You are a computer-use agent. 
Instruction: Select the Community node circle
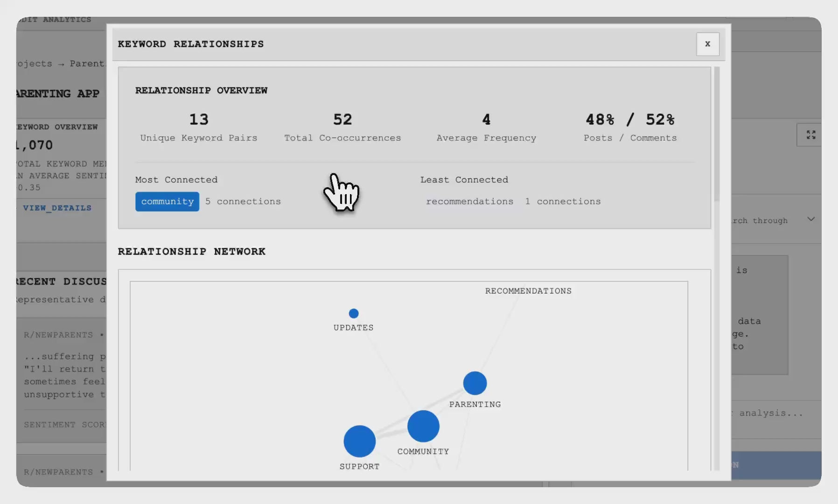(x=423, y=426)
